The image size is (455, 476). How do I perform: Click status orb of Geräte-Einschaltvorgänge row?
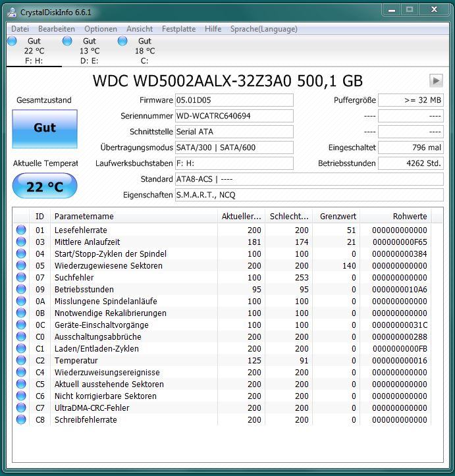tap(21, 325)
